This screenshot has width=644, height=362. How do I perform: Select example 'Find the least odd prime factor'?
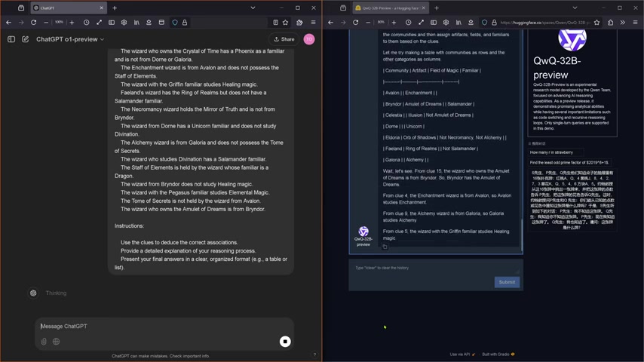pyautogui.click(x=569, y=163)
